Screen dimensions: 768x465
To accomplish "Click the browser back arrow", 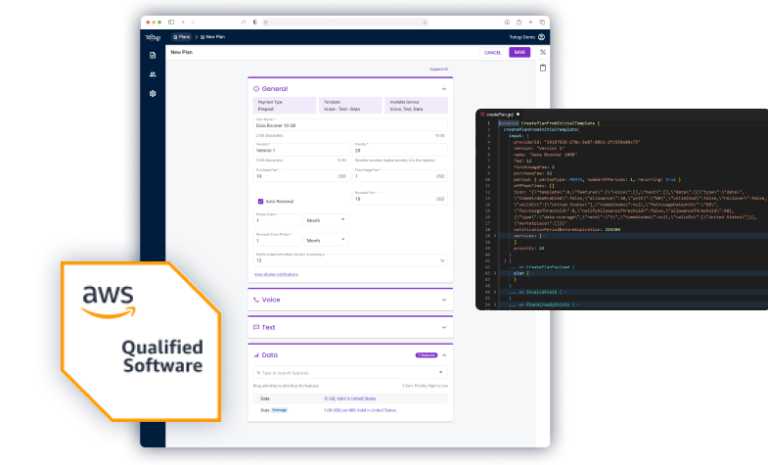I will (183, 21).
